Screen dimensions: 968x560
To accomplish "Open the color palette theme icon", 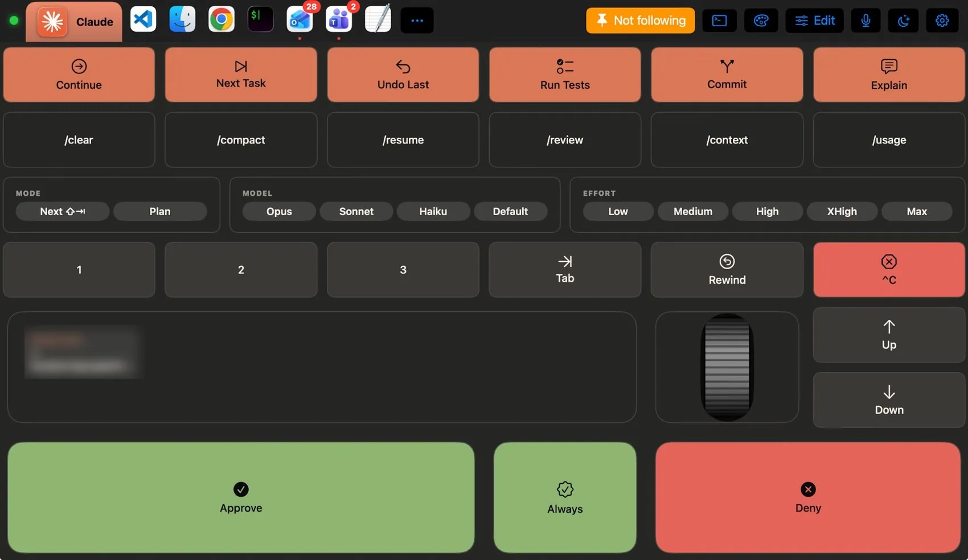I will pos(761,20).
